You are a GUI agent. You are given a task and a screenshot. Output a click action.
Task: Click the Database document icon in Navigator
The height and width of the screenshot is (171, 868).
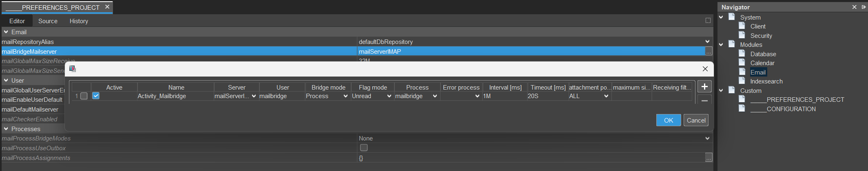pos(742,53)
